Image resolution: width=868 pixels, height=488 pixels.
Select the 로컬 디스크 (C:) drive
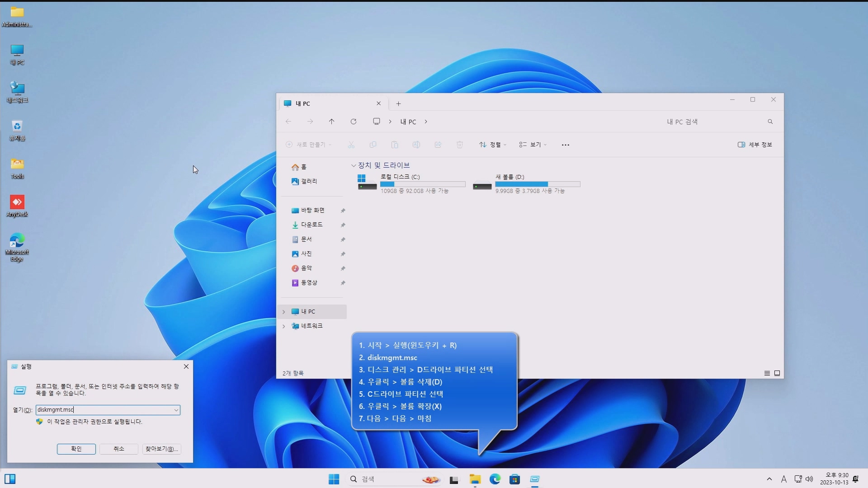411,183
